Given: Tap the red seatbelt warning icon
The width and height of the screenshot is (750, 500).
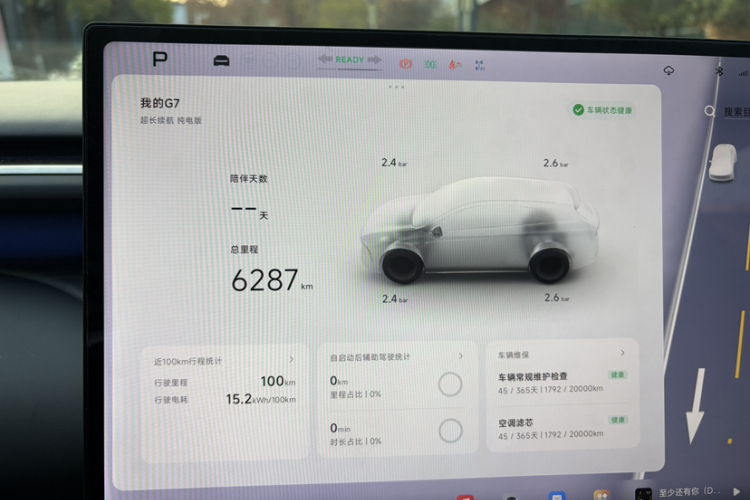Looking at the screenshot, I should [x=454, y=65].
